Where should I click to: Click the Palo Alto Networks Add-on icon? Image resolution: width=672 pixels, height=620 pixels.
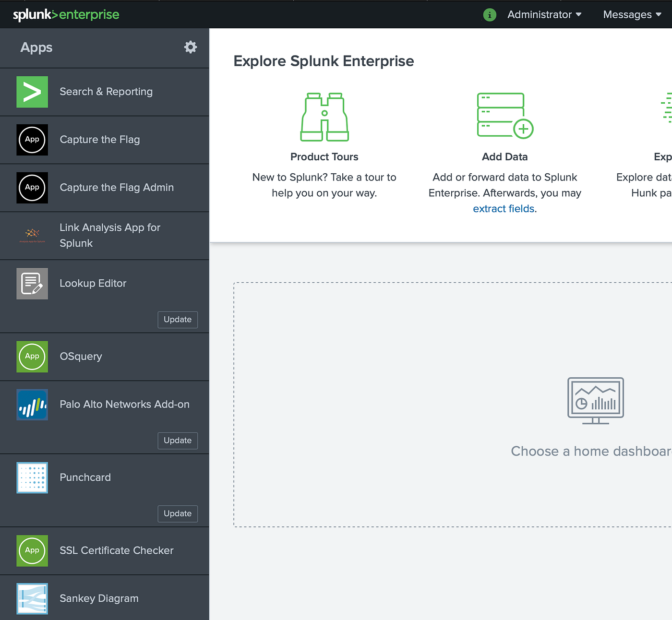32,405
